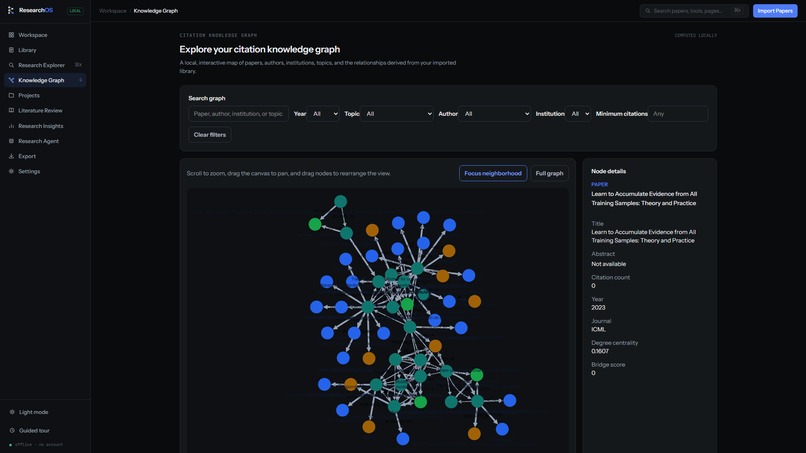Switch to Full graph view
Screen dimensions: 806x453
(x=549, y=173)
